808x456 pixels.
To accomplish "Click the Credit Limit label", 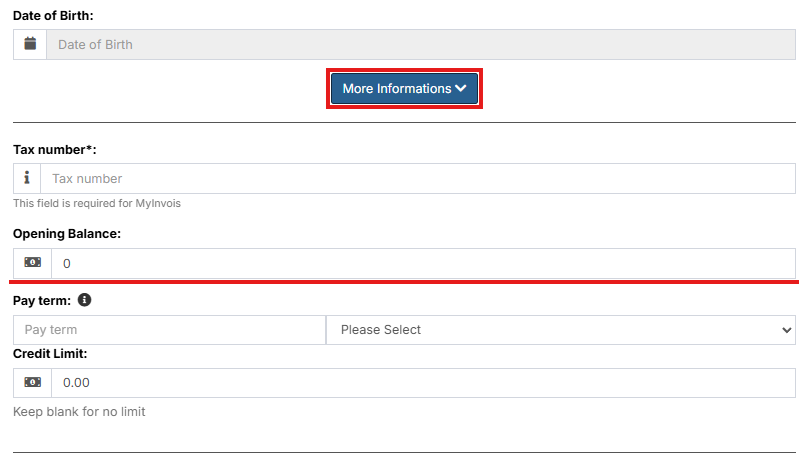I will [x=50, y=353].
